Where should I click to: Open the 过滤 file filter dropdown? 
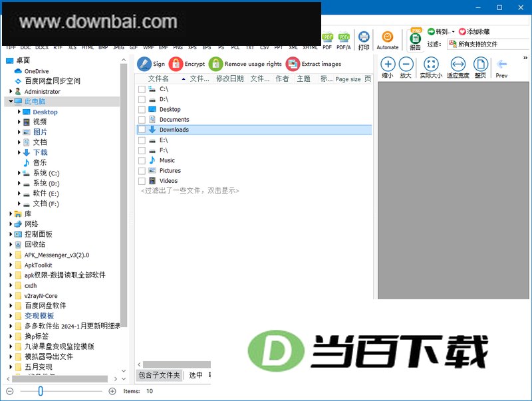pyautogui.click(x=489, y=44)
